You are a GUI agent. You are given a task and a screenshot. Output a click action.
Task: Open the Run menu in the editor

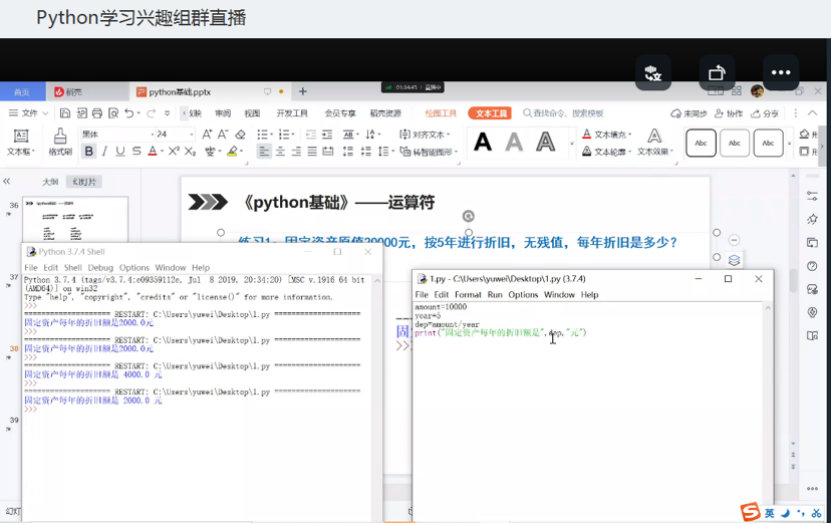coord(494,295)
